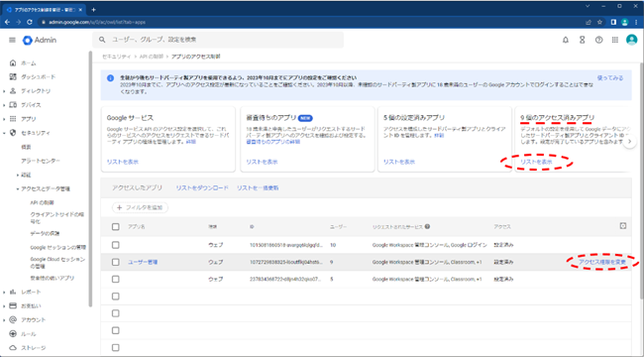Open the help question mark icon
644x357 pixels.
(598, 40)
